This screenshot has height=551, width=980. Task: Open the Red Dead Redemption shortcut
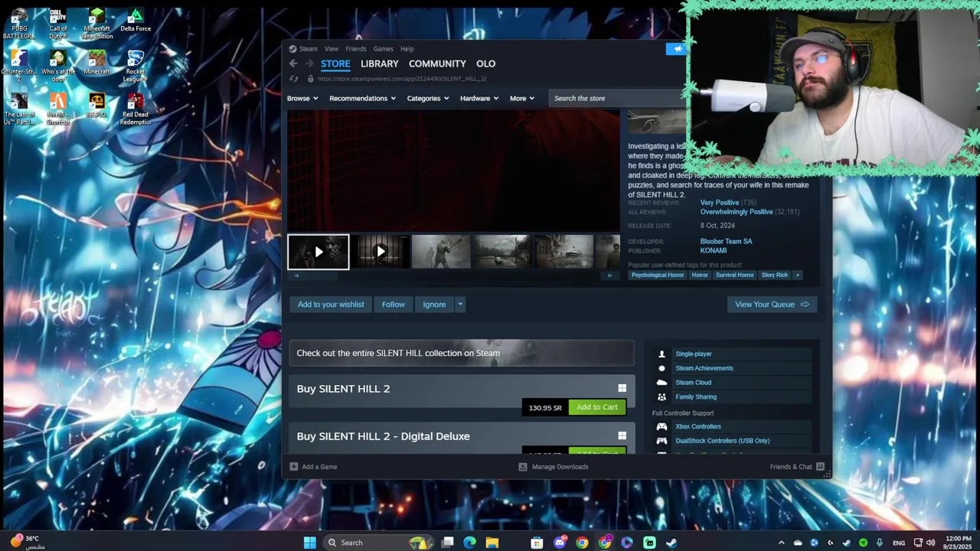click(x=136, y=109)
